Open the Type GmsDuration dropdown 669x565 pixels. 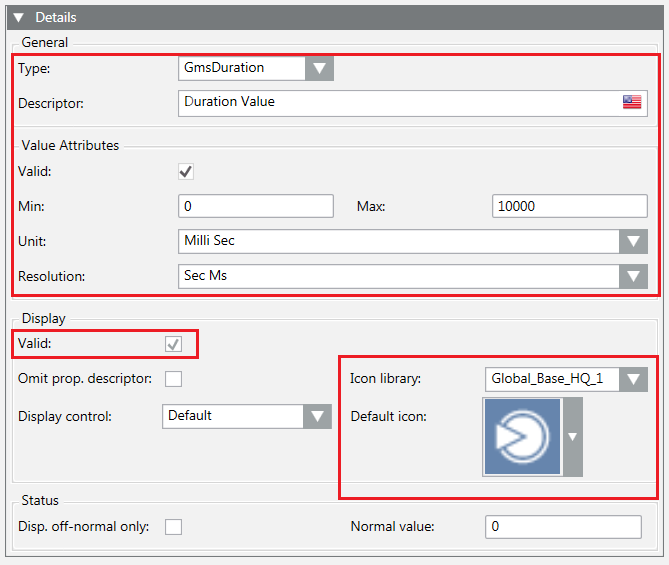point(319,68)
